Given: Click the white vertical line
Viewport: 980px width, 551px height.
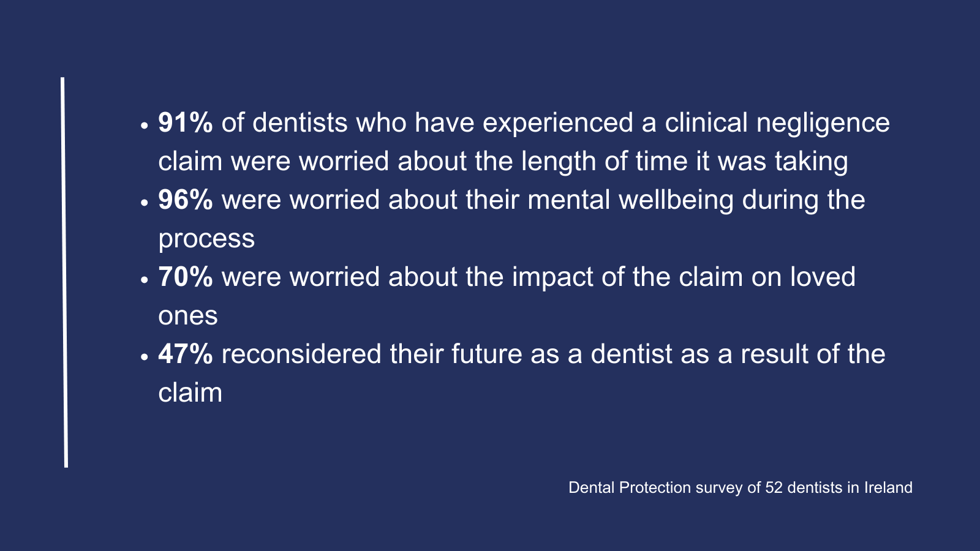Looking at the screenshot, I should (64, 272).
